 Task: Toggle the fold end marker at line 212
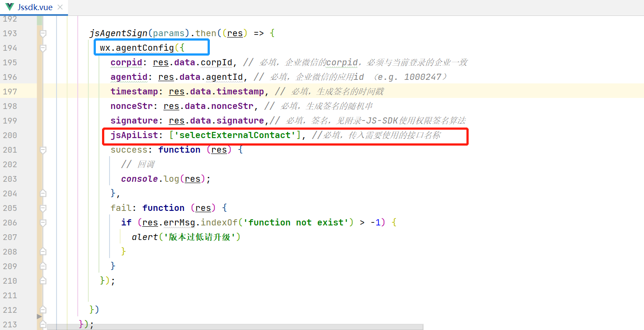click(x=43, y=310)
